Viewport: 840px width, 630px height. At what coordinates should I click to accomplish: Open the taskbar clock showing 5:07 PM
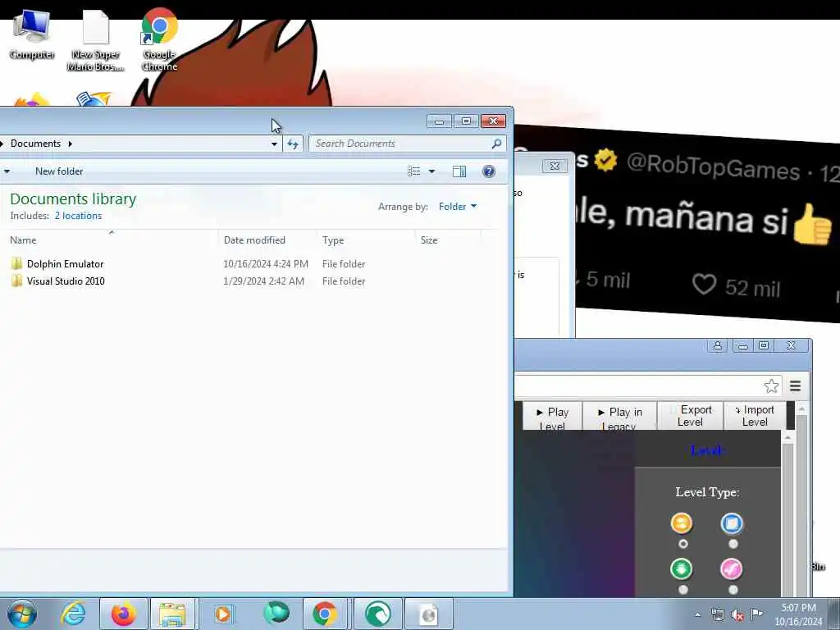tap(798, 614)
